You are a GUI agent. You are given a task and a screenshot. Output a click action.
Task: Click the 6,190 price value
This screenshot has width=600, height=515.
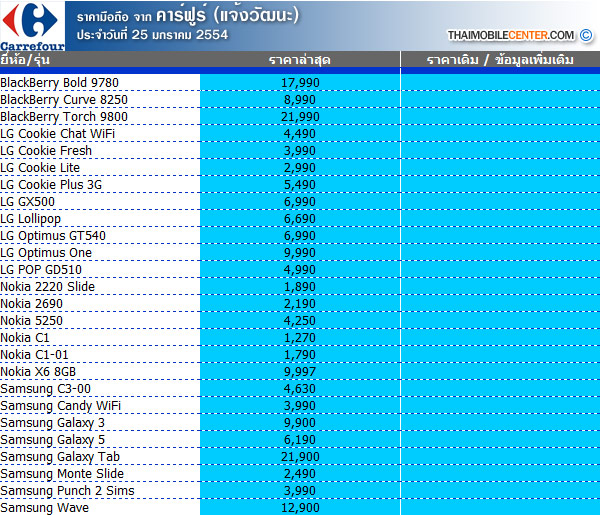[300, 440]
